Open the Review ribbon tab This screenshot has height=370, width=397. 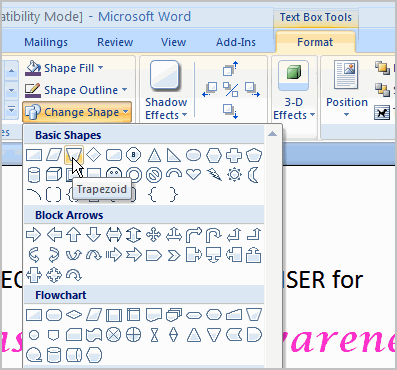pos(115,42)
